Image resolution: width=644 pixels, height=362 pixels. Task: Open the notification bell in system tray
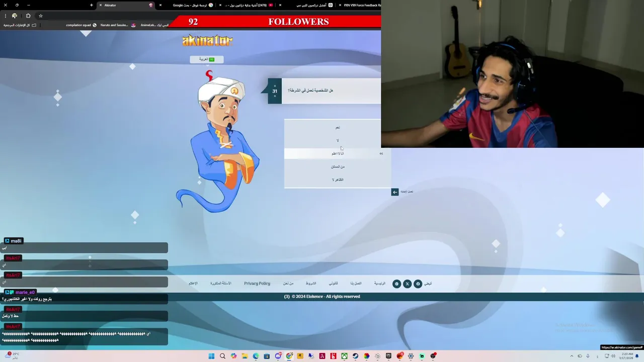tap(637, 356)
